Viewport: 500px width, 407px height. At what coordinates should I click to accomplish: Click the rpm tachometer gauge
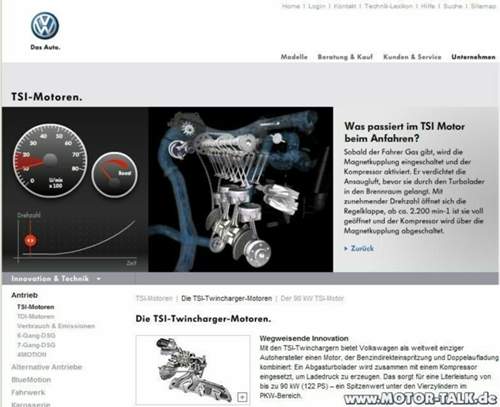click(x=50, y=161)
